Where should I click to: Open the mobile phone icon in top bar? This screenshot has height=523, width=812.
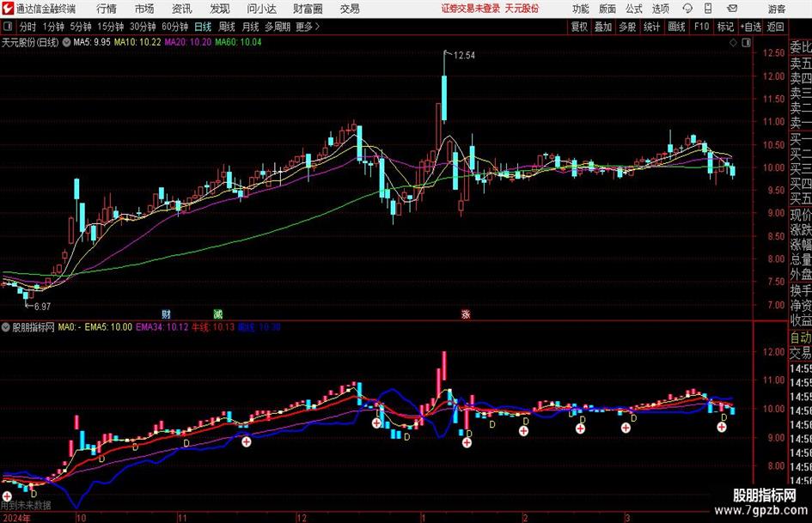(708, 9)
